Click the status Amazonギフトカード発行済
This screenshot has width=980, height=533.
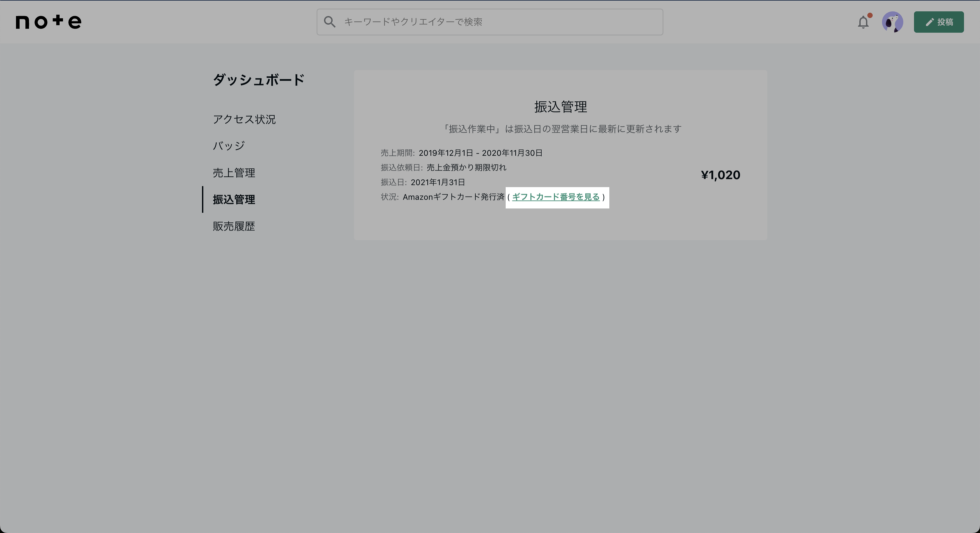tap(453, 197)
